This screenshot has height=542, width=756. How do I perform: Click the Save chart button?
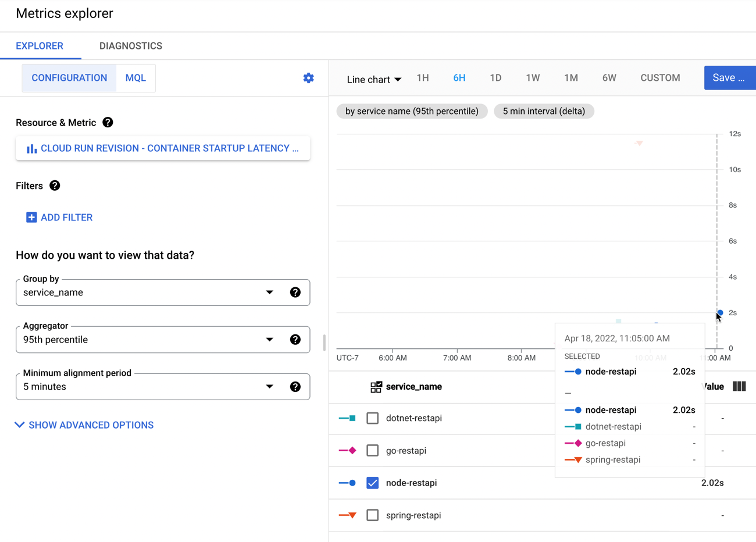(729, 78)
